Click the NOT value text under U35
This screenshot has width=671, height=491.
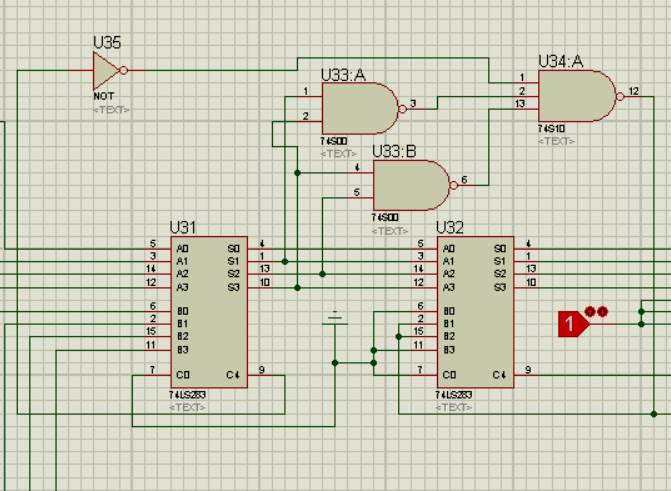[104, 96]
